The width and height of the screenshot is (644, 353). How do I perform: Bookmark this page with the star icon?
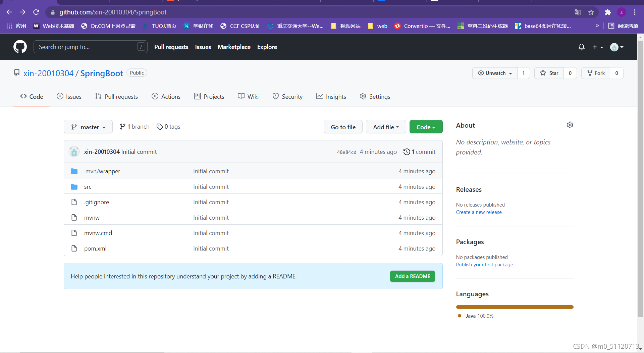(x=591, y=12)
